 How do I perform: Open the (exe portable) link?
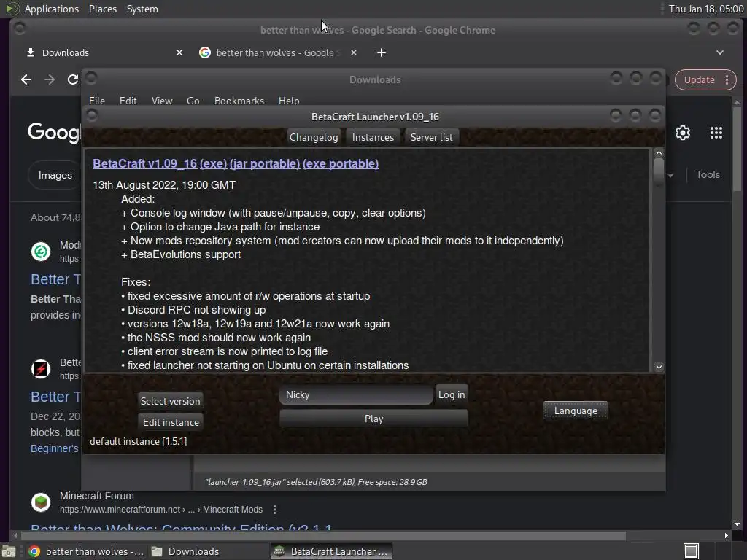coord(341,163)
